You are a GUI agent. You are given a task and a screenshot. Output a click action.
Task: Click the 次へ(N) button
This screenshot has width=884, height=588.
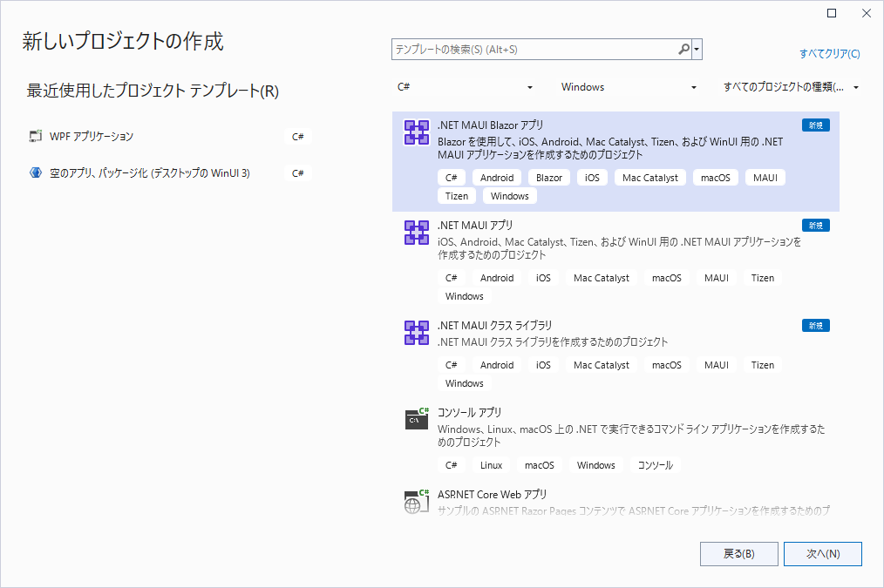pyautogui.click(x=823, y=554)
